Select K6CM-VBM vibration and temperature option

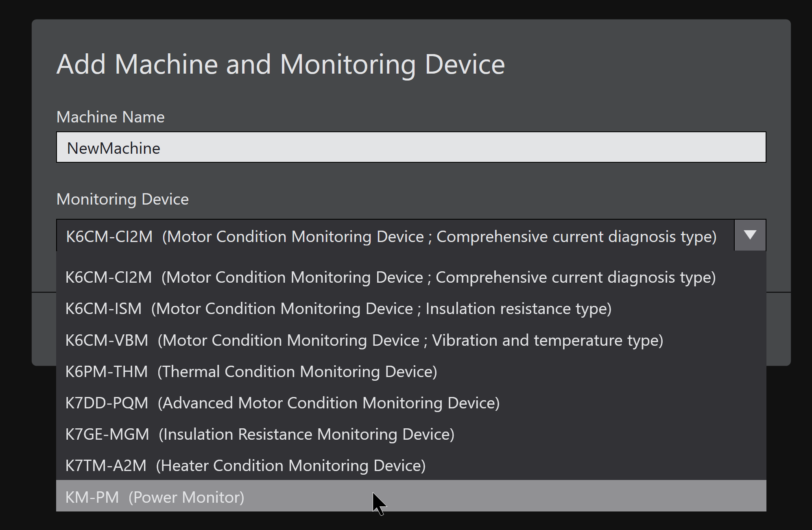point(364,340)
